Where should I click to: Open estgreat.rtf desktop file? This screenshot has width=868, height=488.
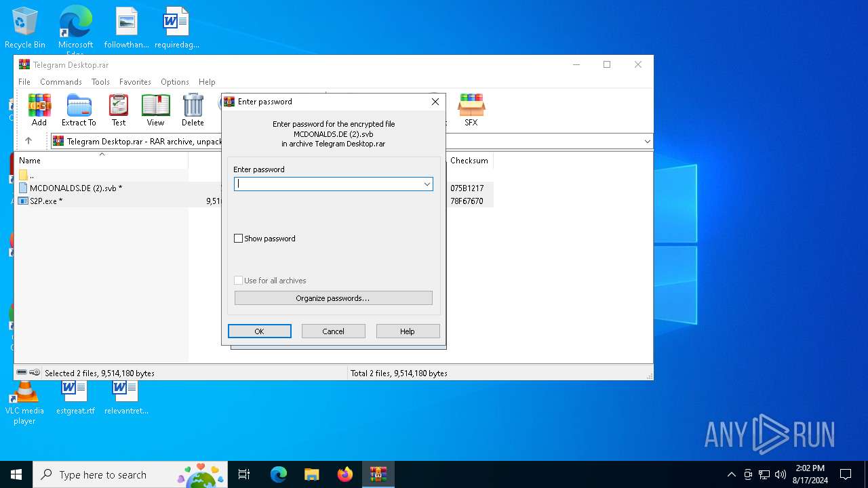click(x=75, y=397)
